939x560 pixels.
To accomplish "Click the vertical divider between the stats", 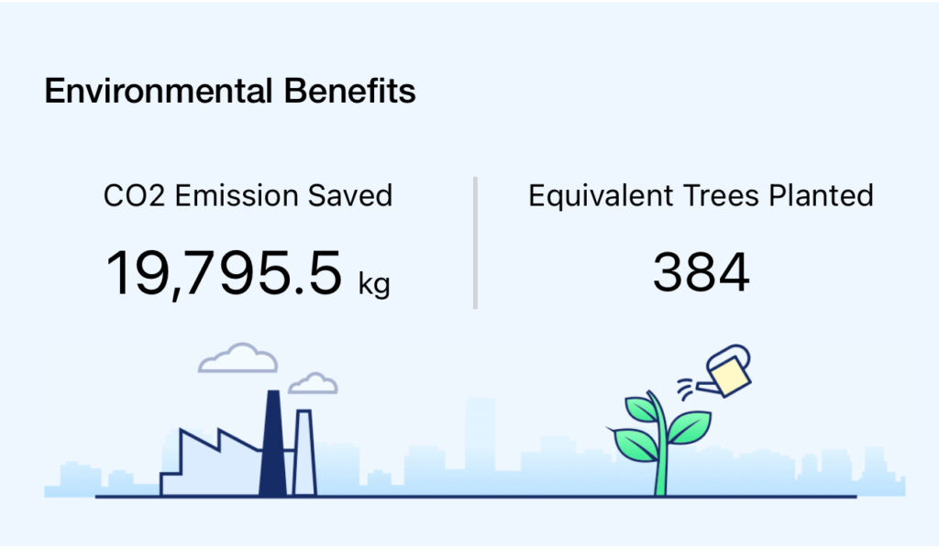I will (x=475, y=243).
